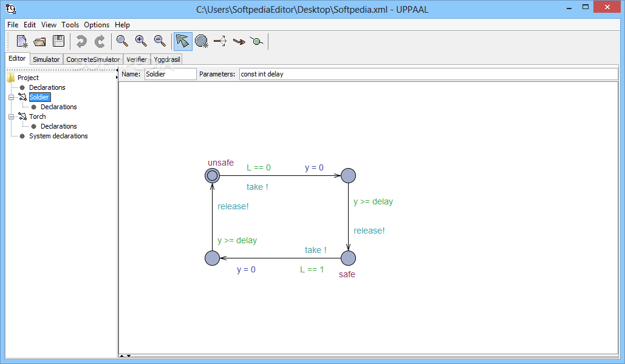Click the bottom split-pane down arrow
The width and height of the screenshot is (625, 364).
point(129,356)
